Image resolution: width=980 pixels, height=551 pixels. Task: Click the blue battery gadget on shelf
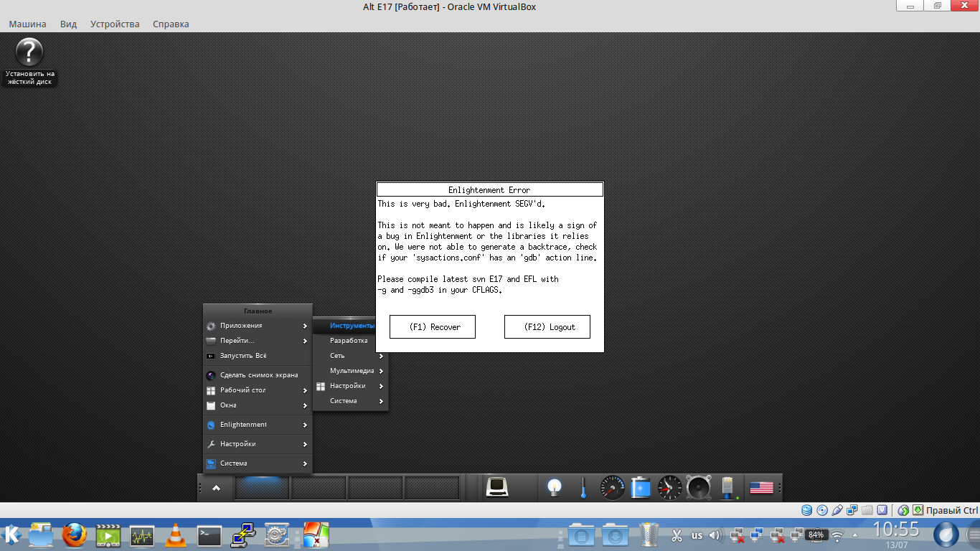[x=641, y=488]
